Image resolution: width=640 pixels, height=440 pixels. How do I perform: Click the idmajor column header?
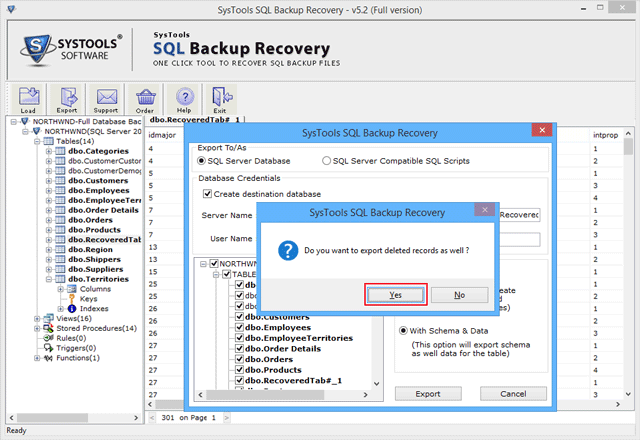coord(162,135)
